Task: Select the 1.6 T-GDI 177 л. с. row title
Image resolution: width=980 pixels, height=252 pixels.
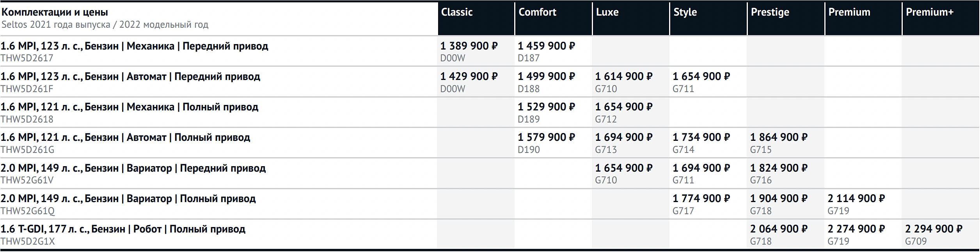Action: pos(123,229)
